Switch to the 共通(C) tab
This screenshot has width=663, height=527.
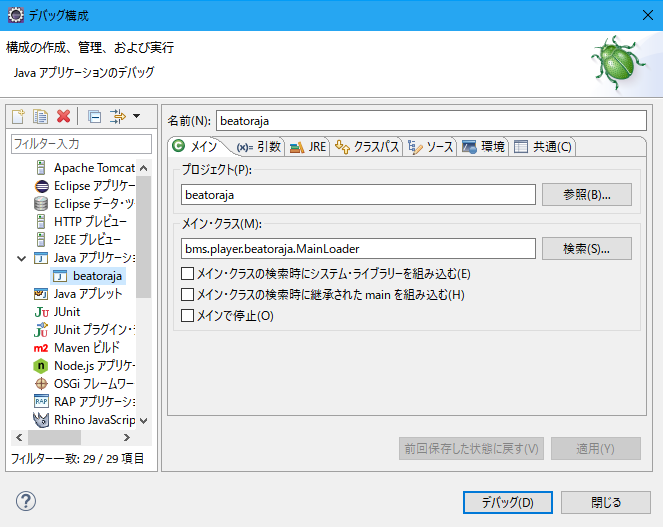(x=542, y=147)
